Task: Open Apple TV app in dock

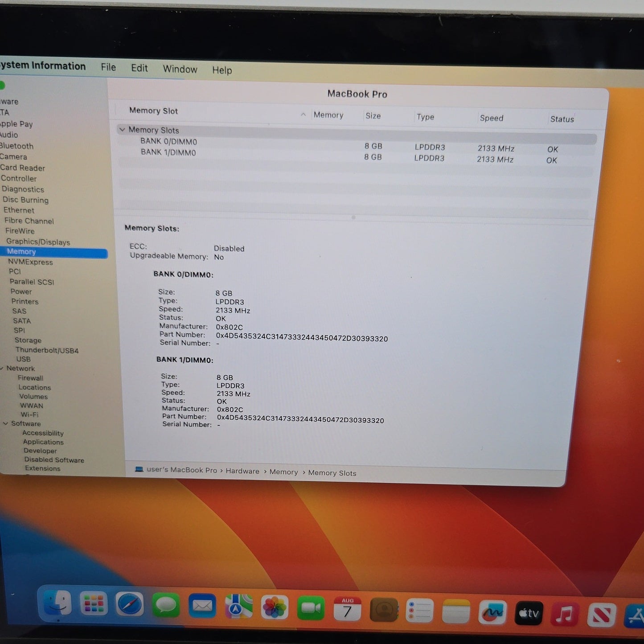Action: point(529,613)
